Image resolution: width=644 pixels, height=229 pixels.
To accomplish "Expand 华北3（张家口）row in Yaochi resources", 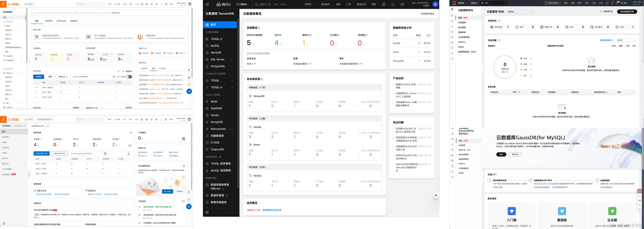I will click(x=36, y=87).
